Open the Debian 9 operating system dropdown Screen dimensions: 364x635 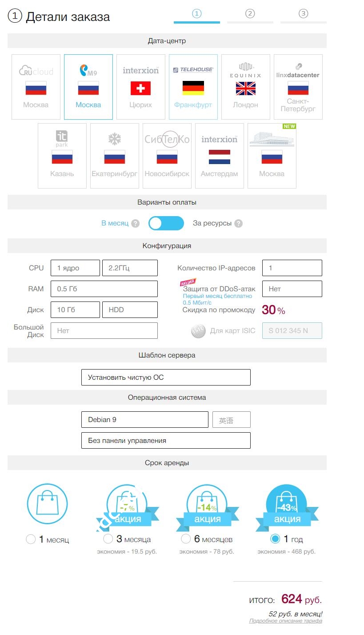coord(144,420)
